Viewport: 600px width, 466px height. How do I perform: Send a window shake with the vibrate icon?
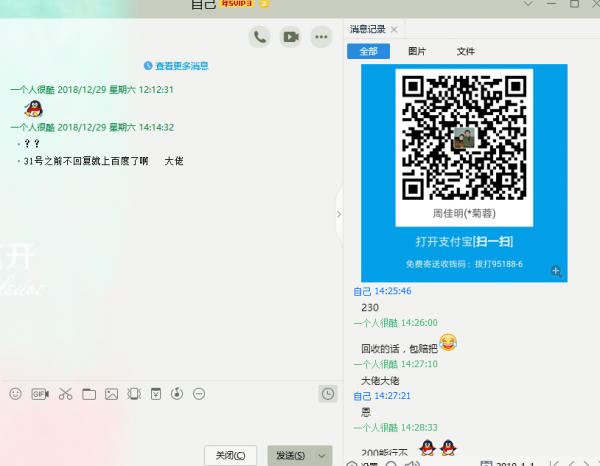pyautogui.click(x=134, y=394)
